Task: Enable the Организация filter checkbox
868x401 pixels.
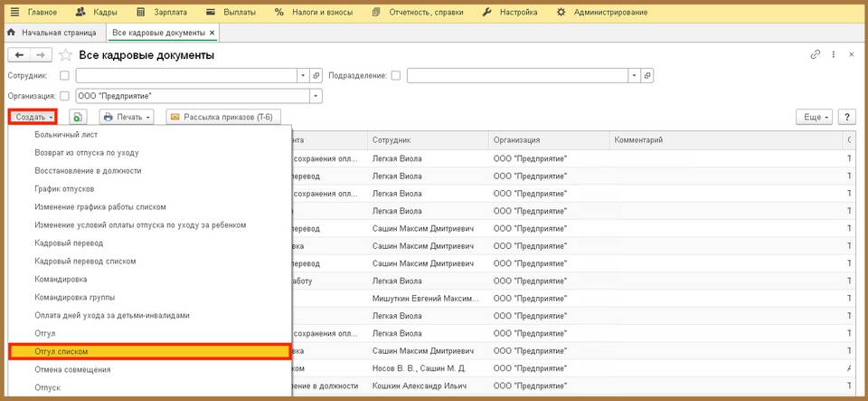Action: [65, 96]
